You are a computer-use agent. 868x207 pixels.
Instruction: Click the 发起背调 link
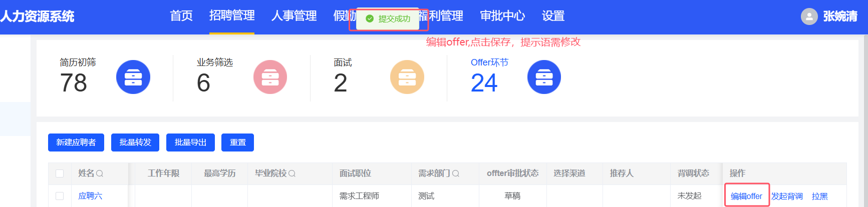point(787,196)
